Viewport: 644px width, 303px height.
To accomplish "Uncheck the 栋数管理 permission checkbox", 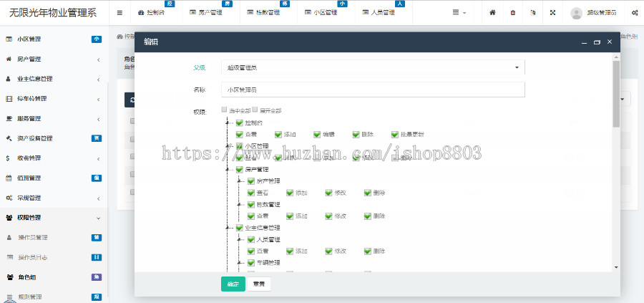I will (x=251, y=204).
